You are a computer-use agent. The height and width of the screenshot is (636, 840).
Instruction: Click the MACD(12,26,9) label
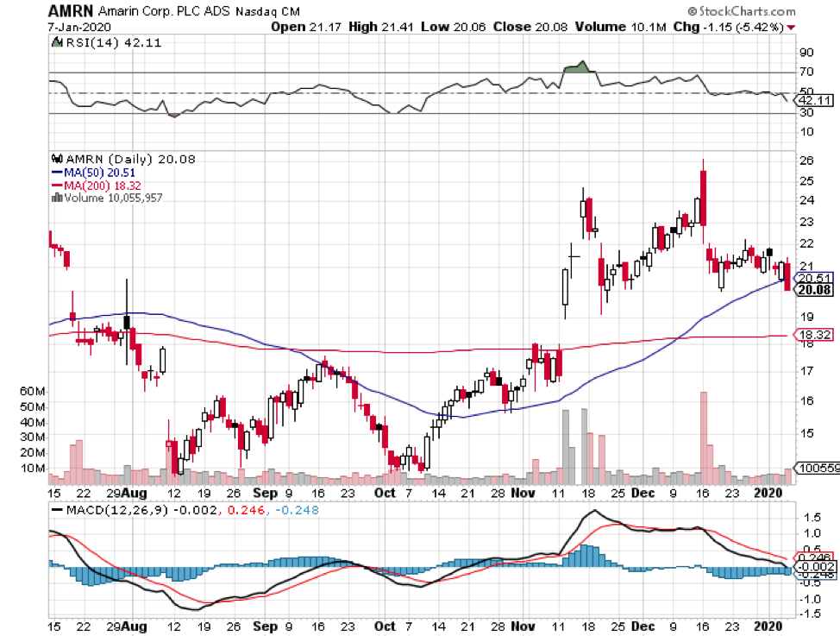[x=116, y=510]
